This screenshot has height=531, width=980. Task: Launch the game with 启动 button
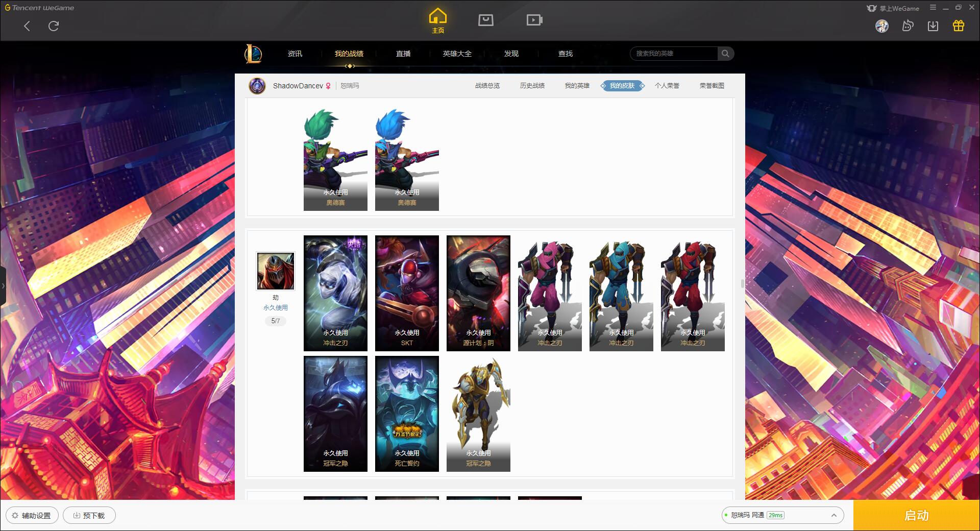pos(917,516)
